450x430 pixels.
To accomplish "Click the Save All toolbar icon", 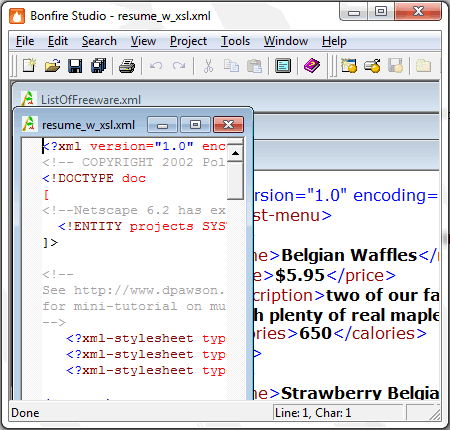I will (98, 66).
